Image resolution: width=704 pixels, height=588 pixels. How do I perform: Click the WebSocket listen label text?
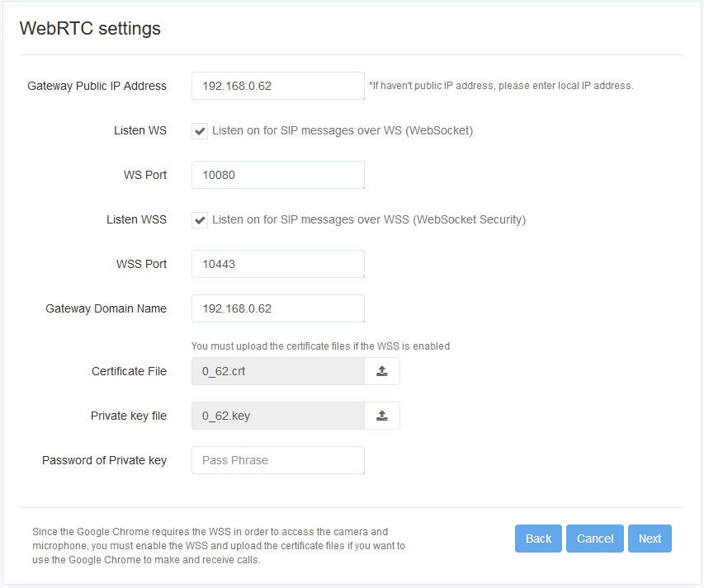(x=343, y=130)
